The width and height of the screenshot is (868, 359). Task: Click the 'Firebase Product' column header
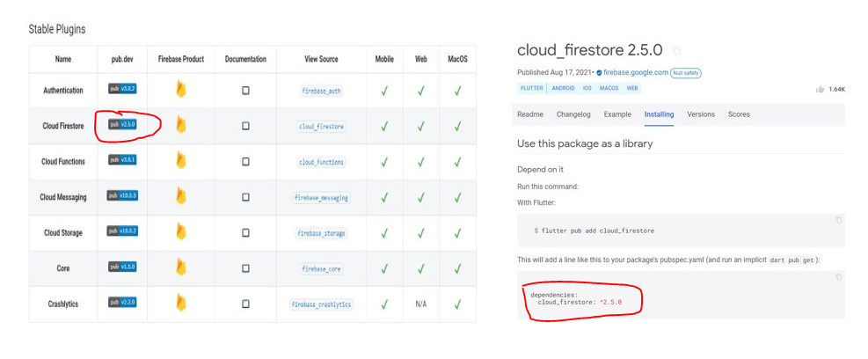coord(181,59)
